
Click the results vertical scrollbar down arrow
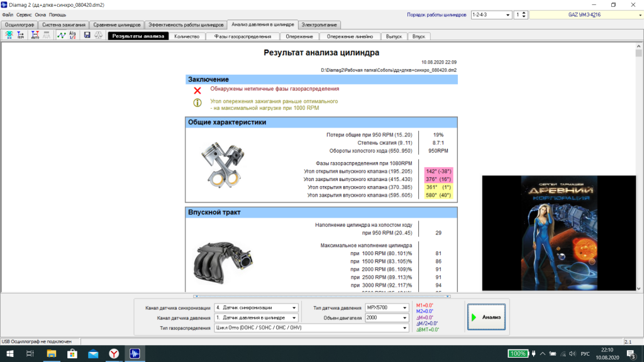point(639,288)
